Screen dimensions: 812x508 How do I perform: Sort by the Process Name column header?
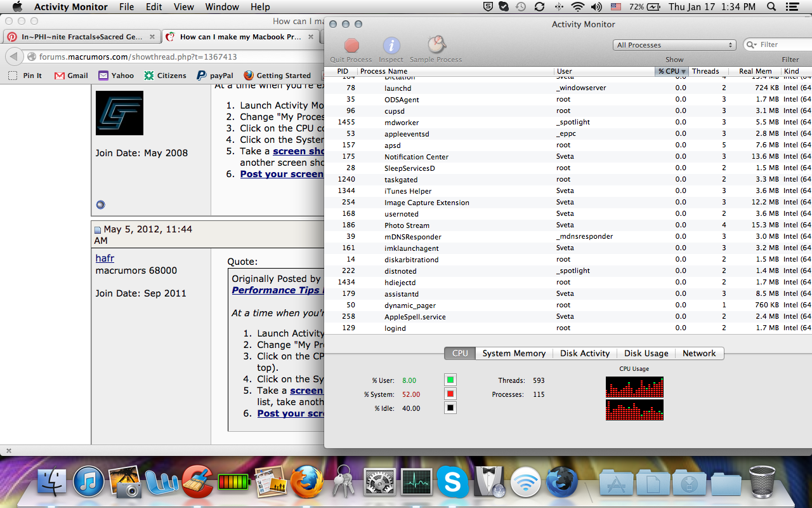click(x=455, y=71)
